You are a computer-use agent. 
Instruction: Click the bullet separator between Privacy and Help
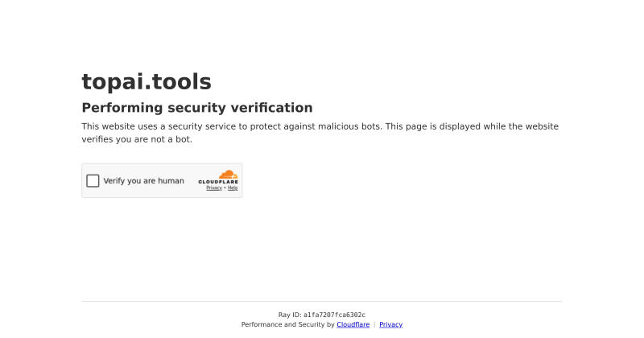click(x=225, y=188)
